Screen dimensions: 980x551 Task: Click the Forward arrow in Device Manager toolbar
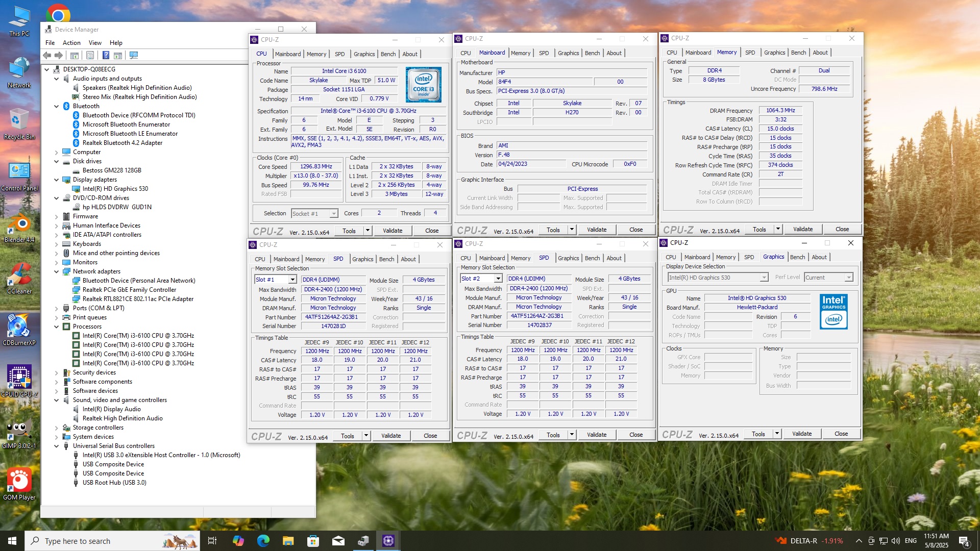pos(59,55)
